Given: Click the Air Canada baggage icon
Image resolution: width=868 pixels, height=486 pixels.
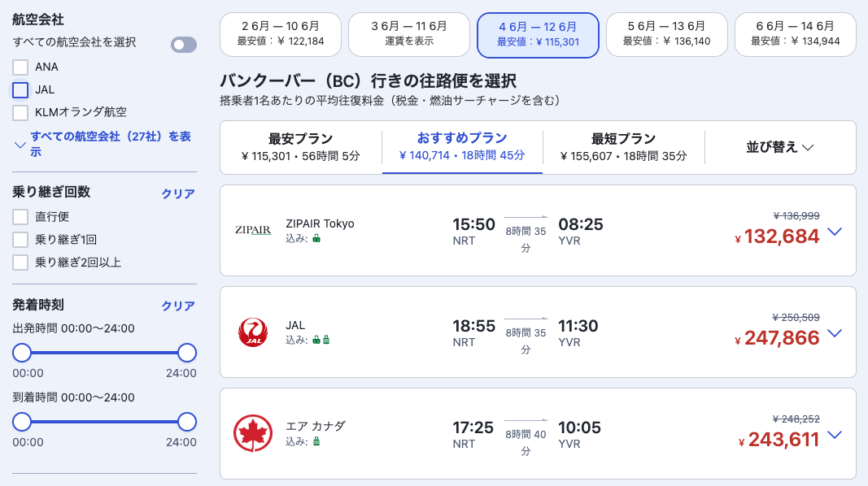Looking at the screenshot, I should 316,441.
